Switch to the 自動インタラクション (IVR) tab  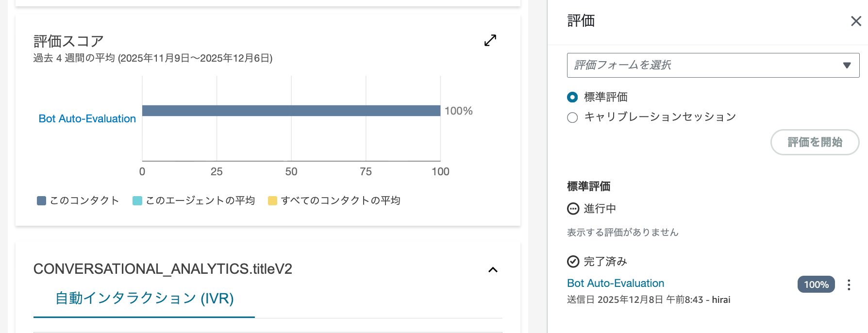coord(144,299)
